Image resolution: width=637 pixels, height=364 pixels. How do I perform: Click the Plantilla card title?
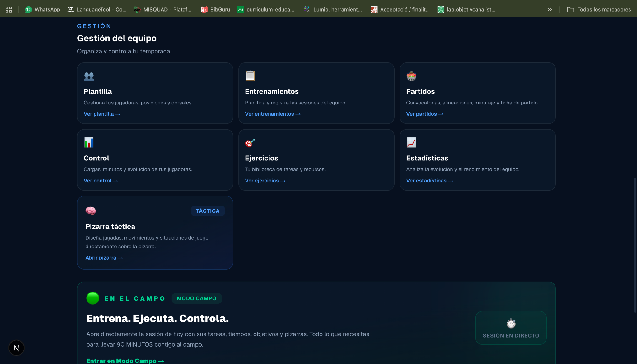[98, 91]
